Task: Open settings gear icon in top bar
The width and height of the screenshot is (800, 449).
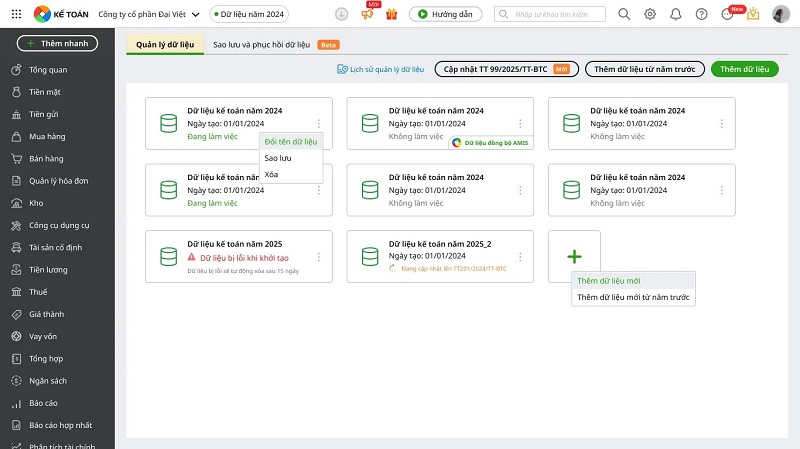Action: pos(650,14)
